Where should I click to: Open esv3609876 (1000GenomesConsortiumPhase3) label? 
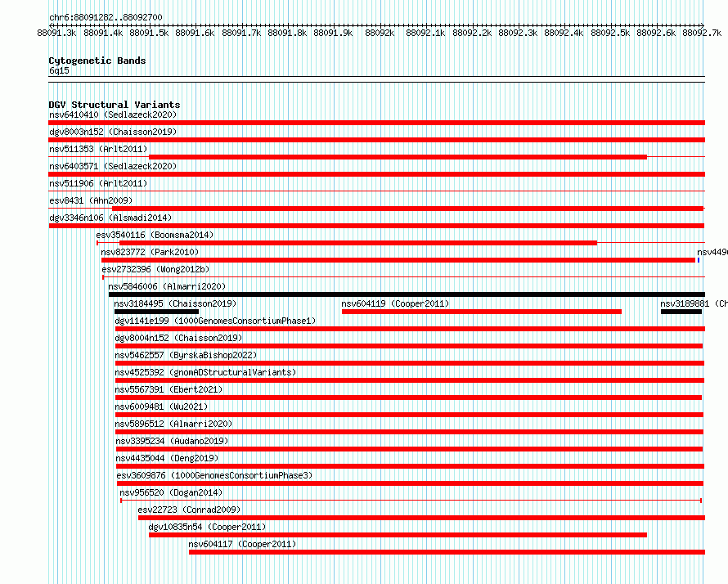[214, 475]
